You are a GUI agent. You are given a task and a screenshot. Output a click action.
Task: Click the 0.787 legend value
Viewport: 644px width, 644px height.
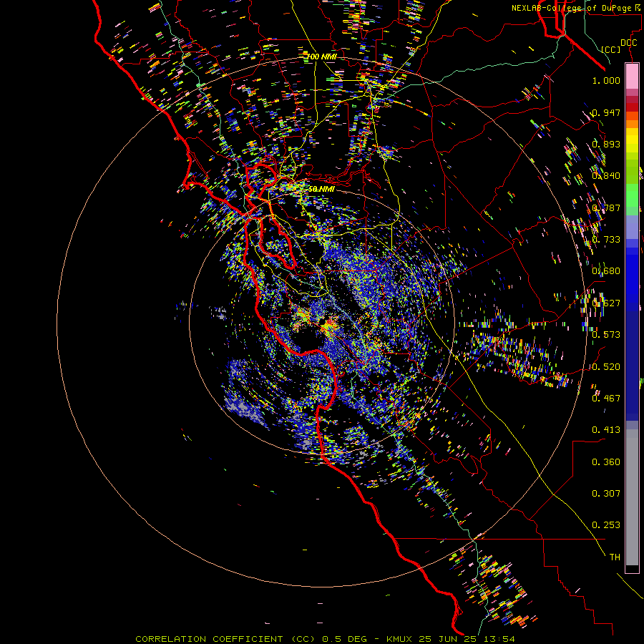click(606, 208)
